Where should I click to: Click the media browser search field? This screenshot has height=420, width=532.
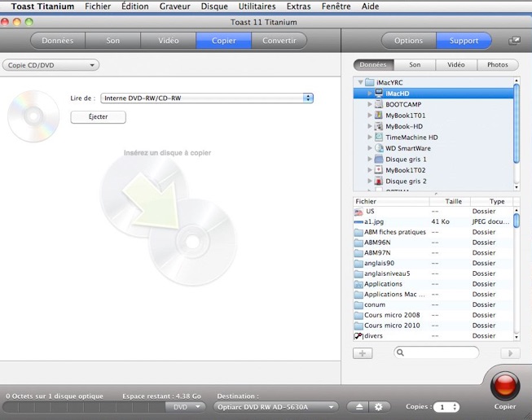tap(437, 352)
